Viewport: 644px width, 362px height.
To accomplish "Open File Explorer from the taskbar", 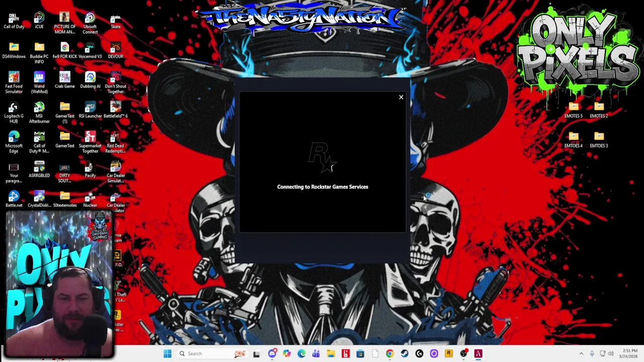I will click(331, 353).
